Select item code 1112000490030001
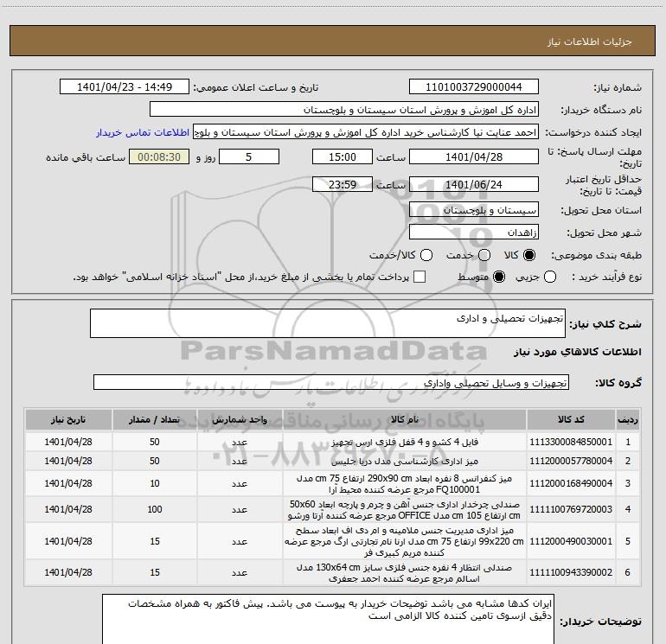The width and height of the screenshot is (666, 644). pos(571,541)
